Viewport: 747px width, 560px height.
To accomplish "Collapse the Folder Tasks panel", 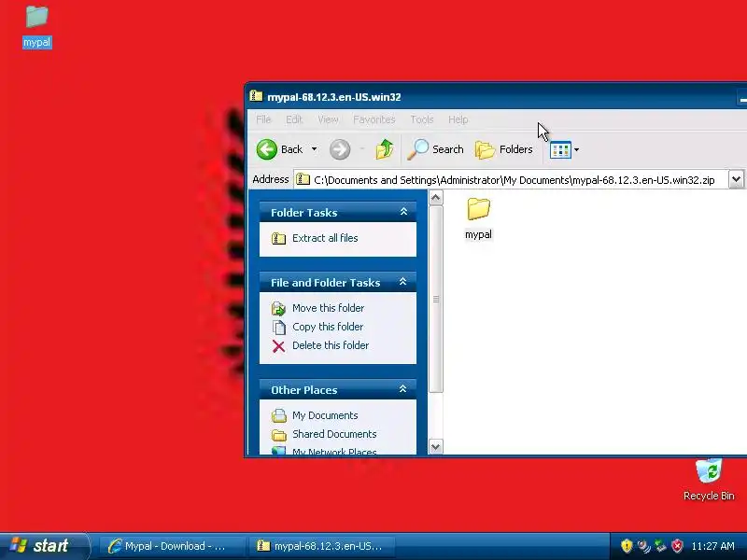I will [x=403, y=212].
